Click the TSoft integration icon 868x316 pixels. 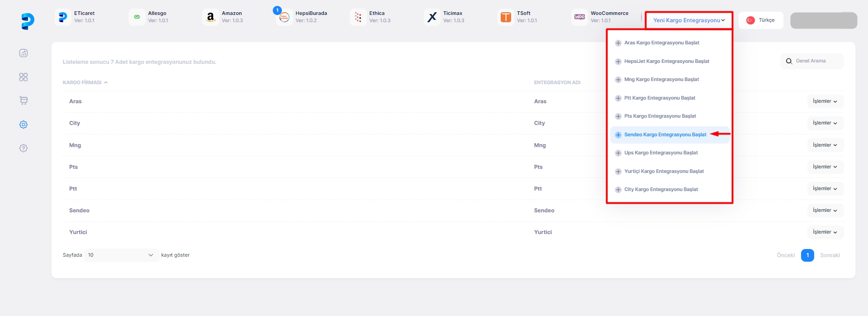pos(506,17)
